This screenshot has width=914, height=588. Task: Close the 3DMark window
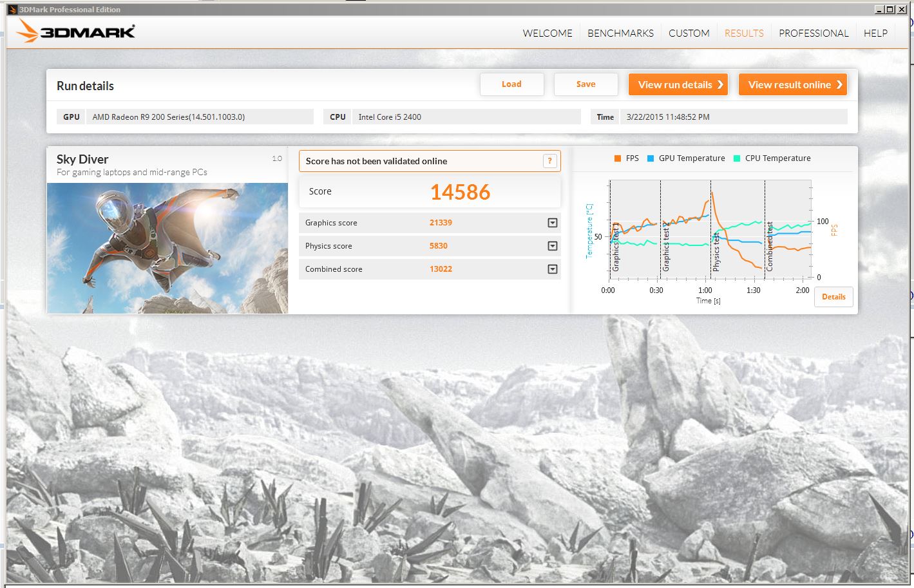click(900, 9)
